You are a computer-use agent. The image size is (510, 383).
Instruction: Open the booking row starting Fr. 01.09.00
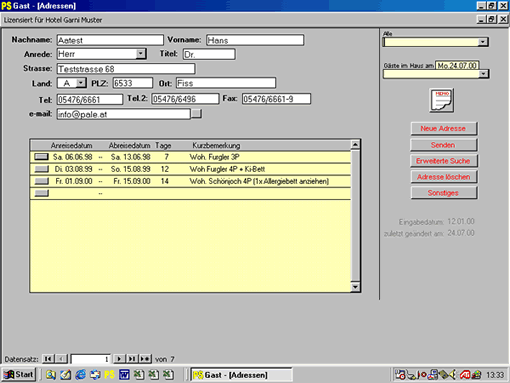[41, 181]
